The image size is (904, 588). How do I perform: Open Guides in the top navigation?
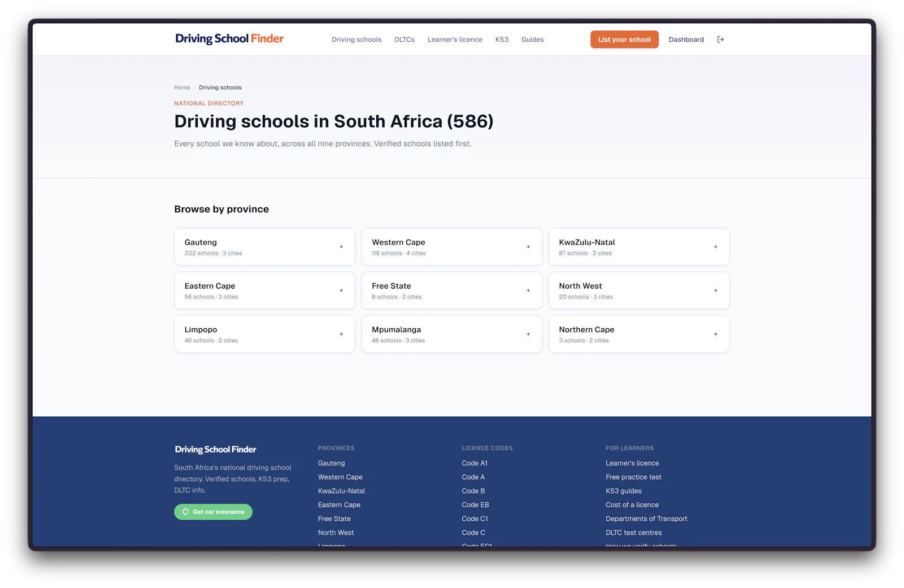(533, 40)
